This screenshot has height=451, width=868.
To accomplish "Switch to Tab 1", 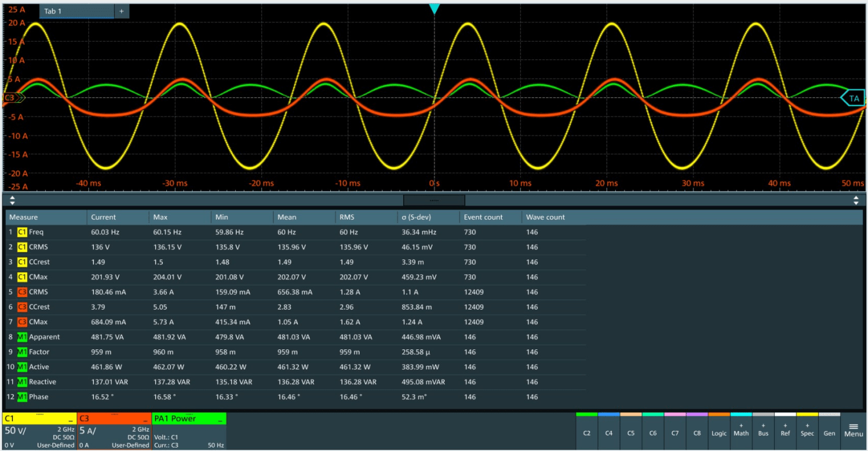I will [x=76, y=11].
